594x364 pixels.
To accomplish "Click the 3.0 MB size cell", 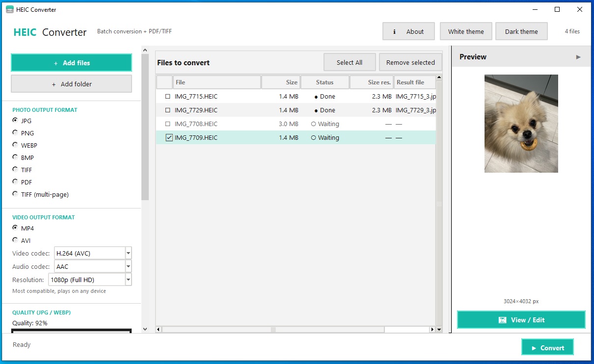I will (289, 124).
